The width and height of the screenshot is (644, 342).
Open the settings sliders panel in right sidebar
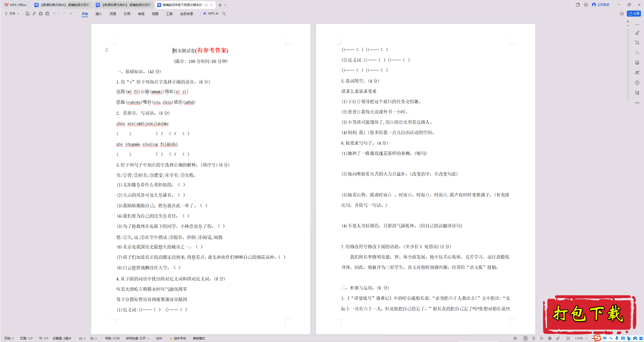click(637, 53)
